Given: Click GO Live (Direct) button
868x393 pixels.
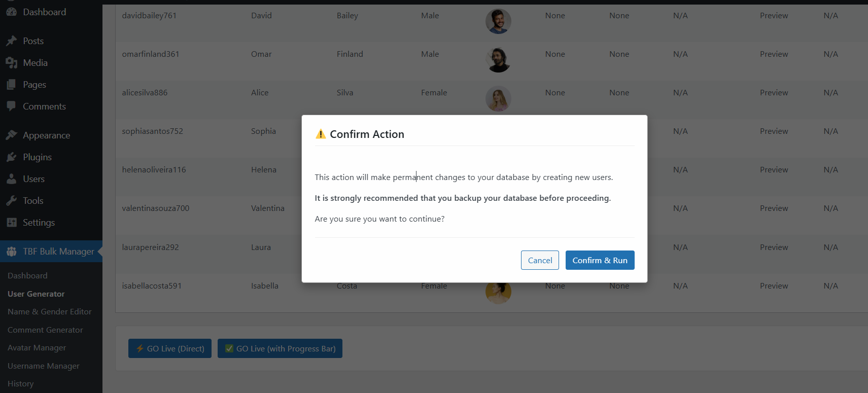Looking at the screenshot, I should (x=170, y=348).
